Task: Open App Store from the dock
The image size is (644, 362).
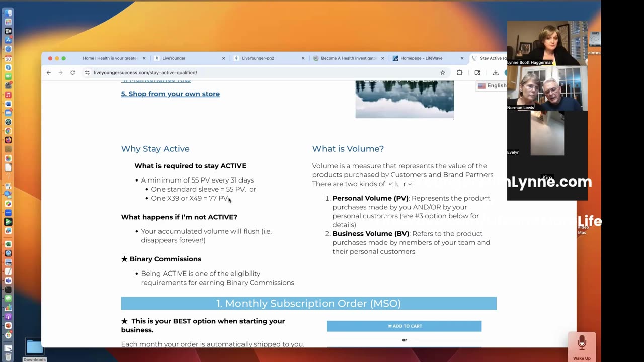Action: click(x=8, y=40)
